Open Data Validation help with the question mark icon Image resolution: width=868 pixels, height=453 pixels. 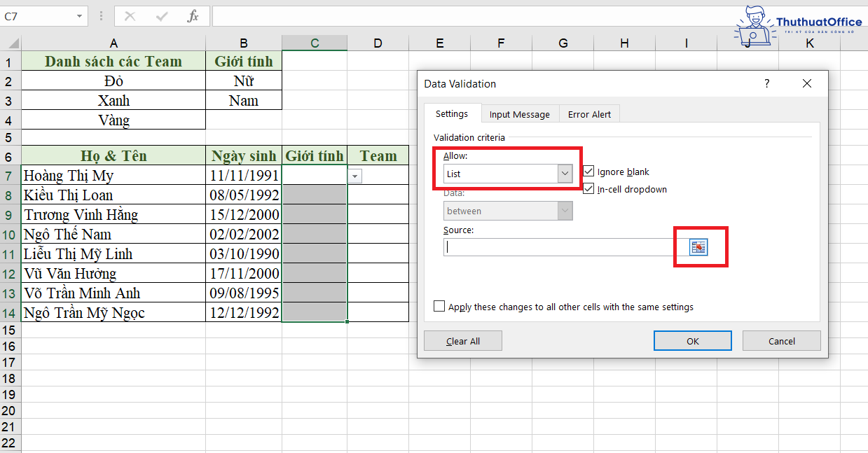pyautogui.click(x=766, y=83)
